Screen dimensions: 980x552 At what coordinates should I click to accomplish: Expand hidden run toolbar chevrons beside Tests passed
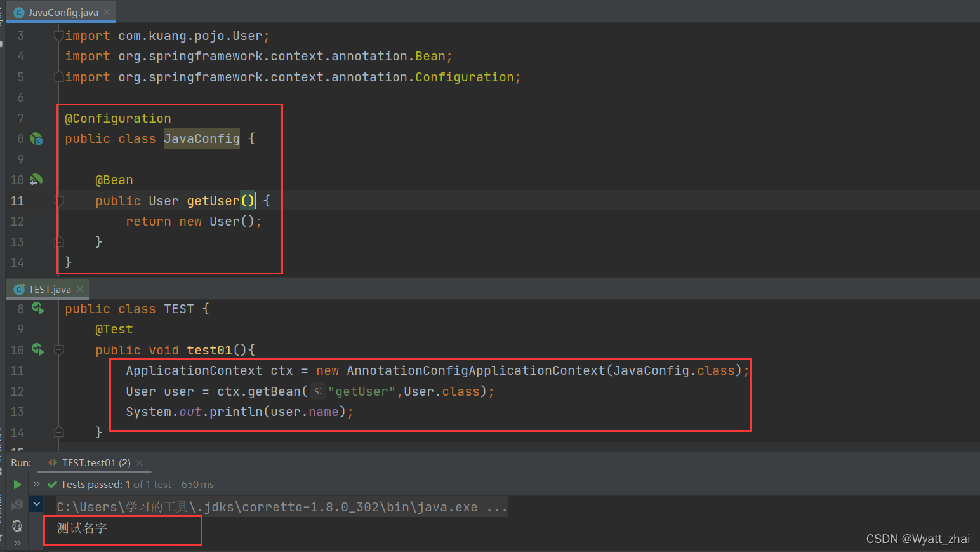click(37, 484)
